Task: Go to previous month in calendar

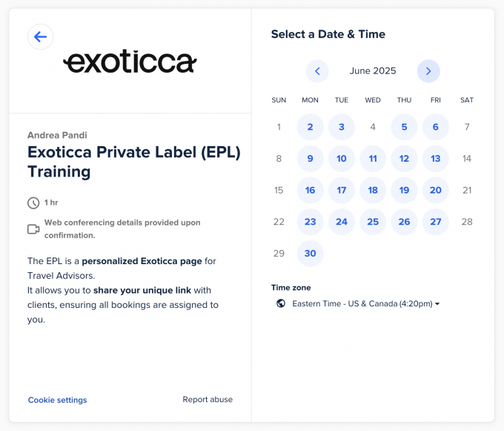Action: [317, 71]
